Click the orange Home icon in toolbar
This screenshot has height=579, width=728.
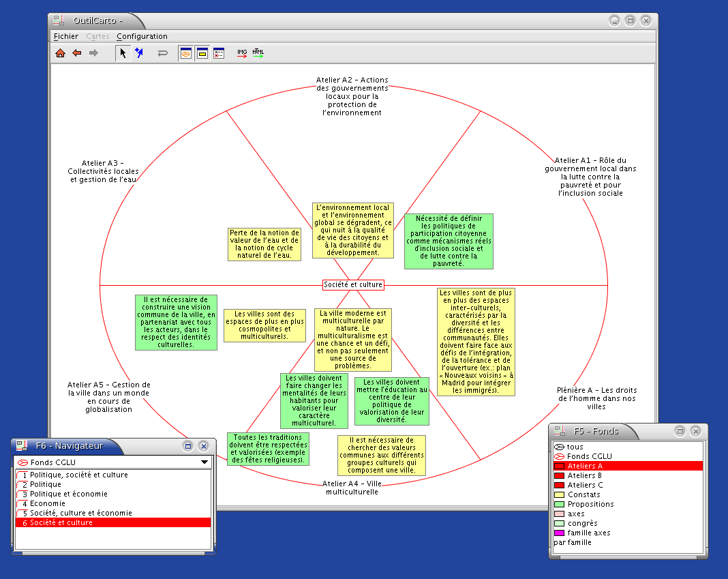coord(60,53)
